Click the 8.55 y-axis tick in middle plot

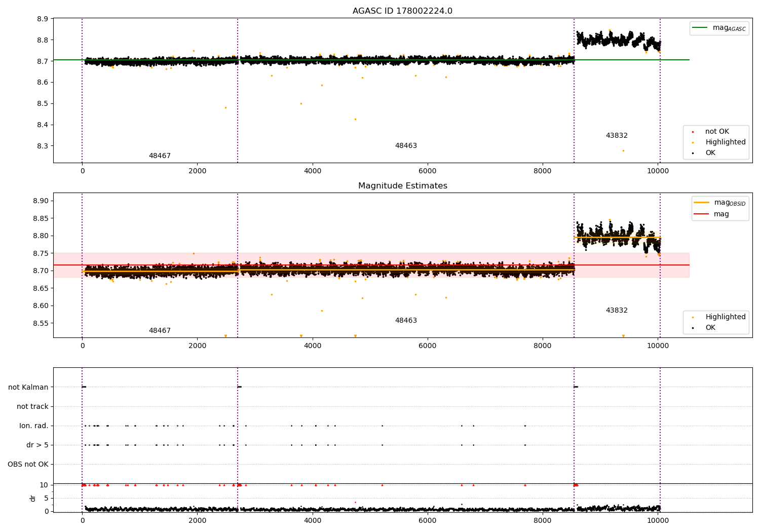pyautogui.click(x=41, y=324)
